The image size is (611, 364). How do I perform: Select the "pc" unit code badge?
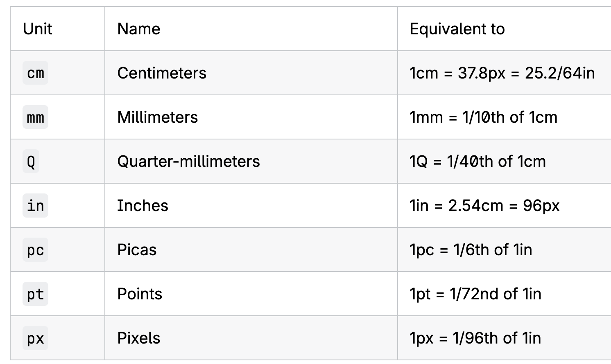[36, 250]
